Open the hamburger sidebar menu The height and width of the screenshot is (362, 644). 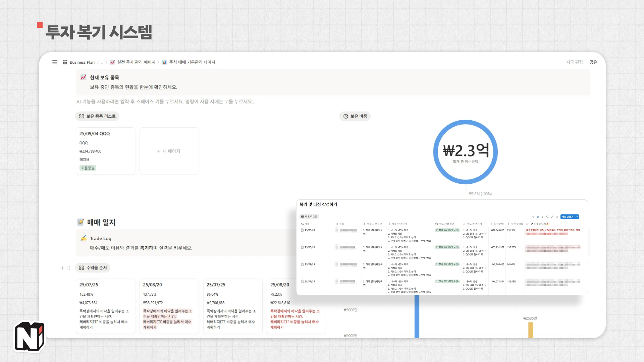click(55, 62)
